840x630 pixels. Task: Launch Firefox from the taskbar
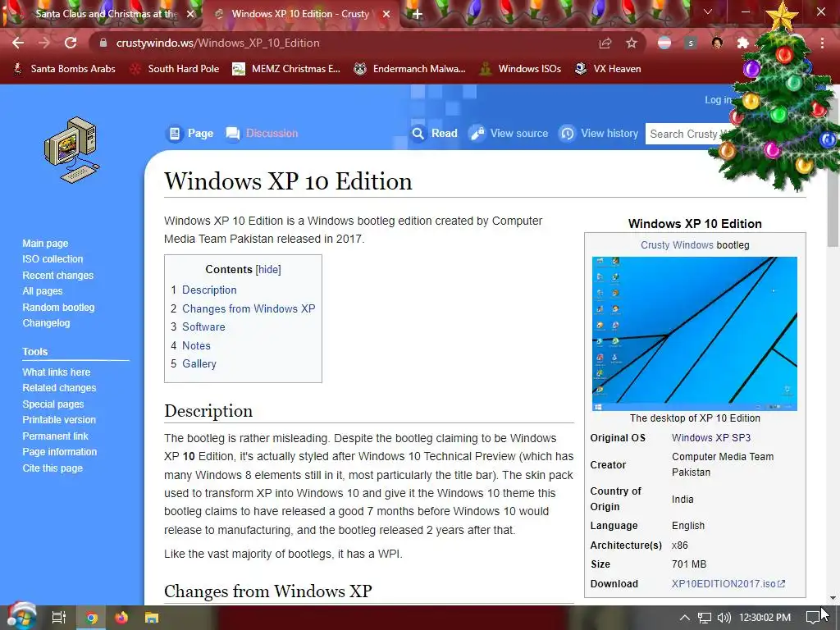tap(121, 618)
